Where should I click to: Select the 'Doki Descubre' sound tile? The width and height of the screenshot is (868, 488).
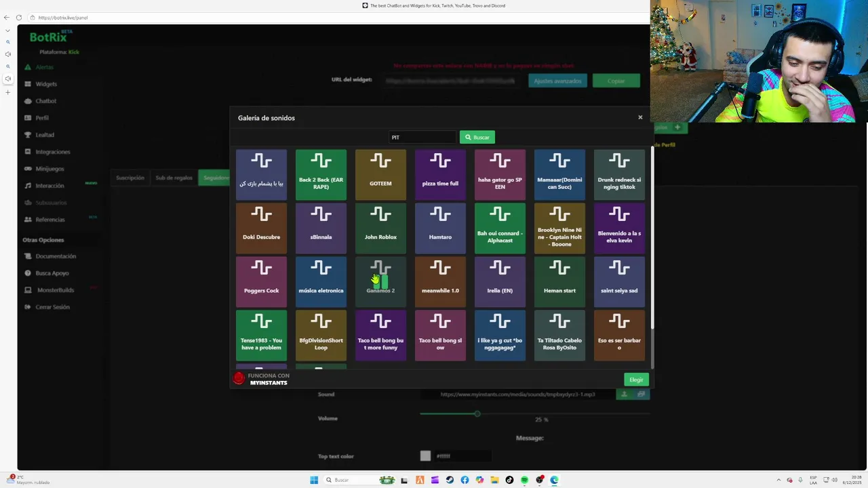pyautogui.click(x=261, y=228)
